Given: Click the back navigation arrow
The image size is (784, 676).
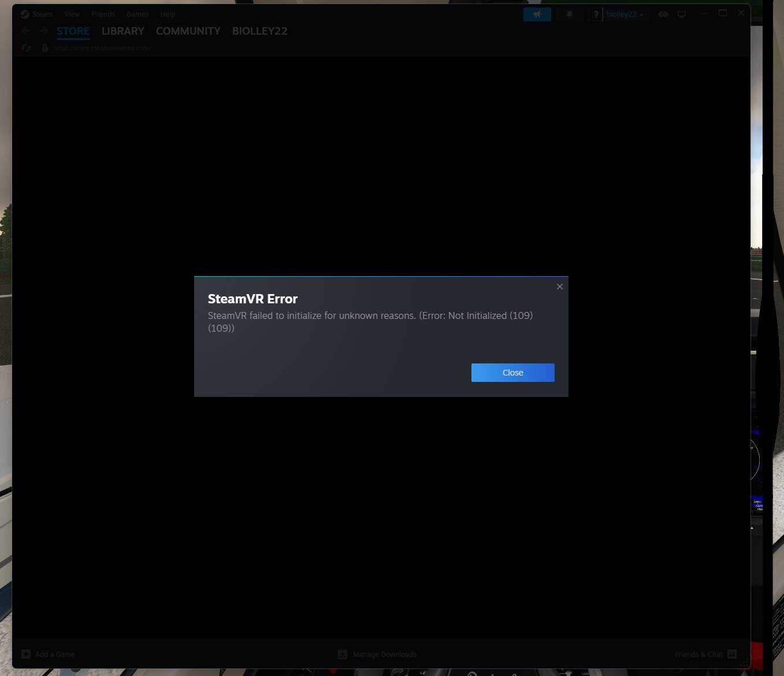Looking at the screenshot, I should click(x=25, y=31).
